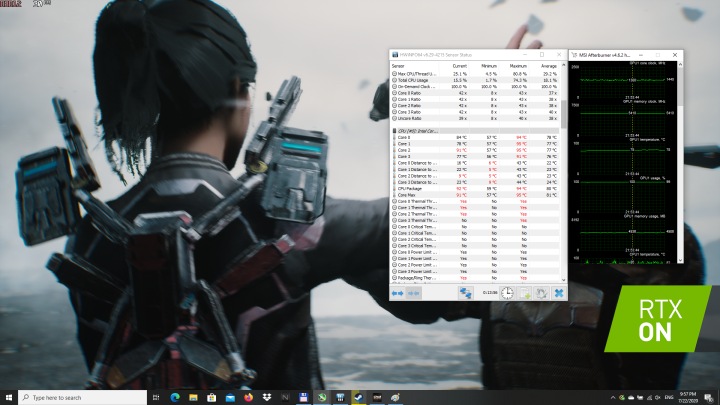
Task: Click the GPU1 memory clock graph
Action: coord(623,118)
